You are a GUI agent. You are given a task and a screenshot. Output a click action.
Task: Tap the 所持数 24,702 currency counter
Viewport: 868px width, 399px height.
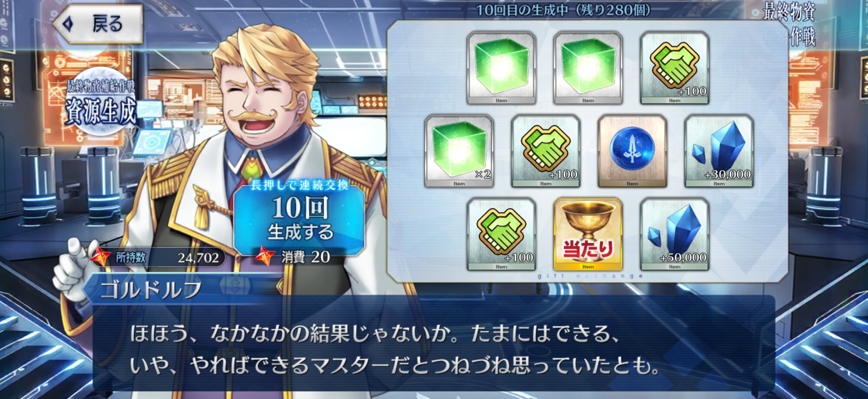tap(158, 258)
